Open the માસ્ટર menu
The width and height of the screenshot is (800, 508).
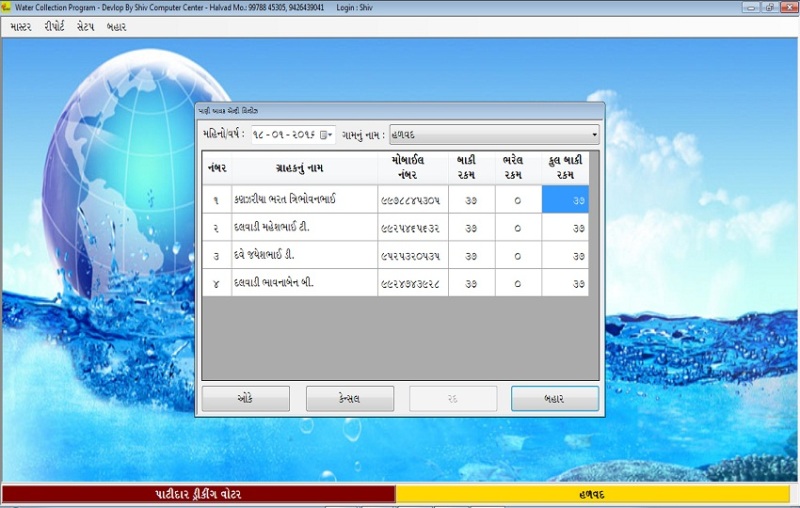[21, 27]
